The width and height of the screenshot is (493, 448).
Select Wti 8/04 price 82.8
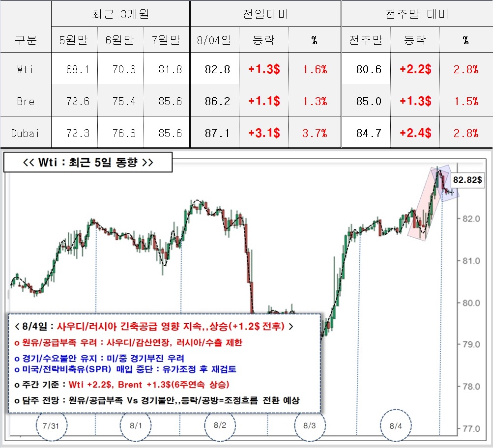218,69
